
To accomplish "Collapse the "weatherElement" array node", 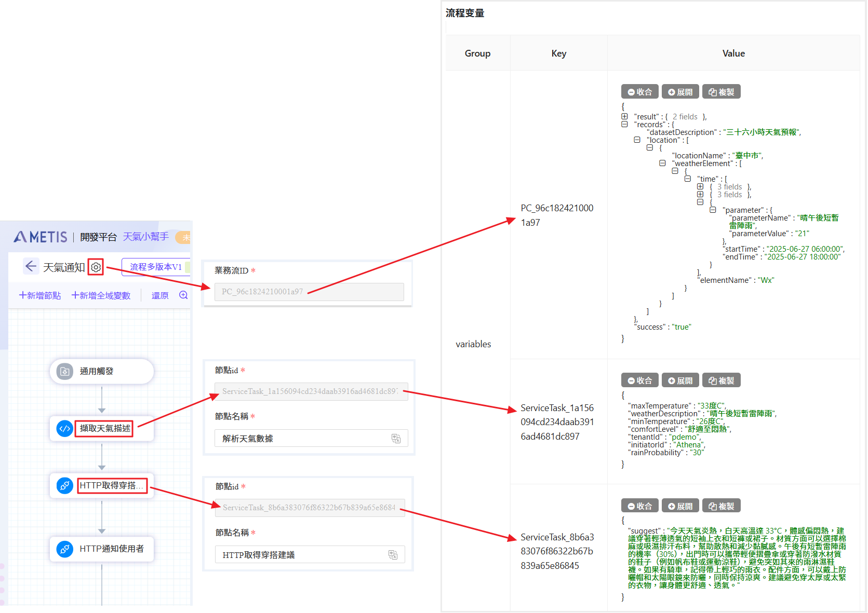I will pyautogui.click(x=662, y=163).
